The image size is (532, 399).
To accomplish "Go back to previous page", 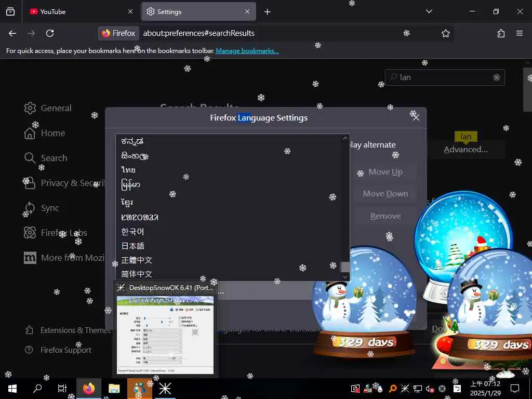I will coord(12,33).
